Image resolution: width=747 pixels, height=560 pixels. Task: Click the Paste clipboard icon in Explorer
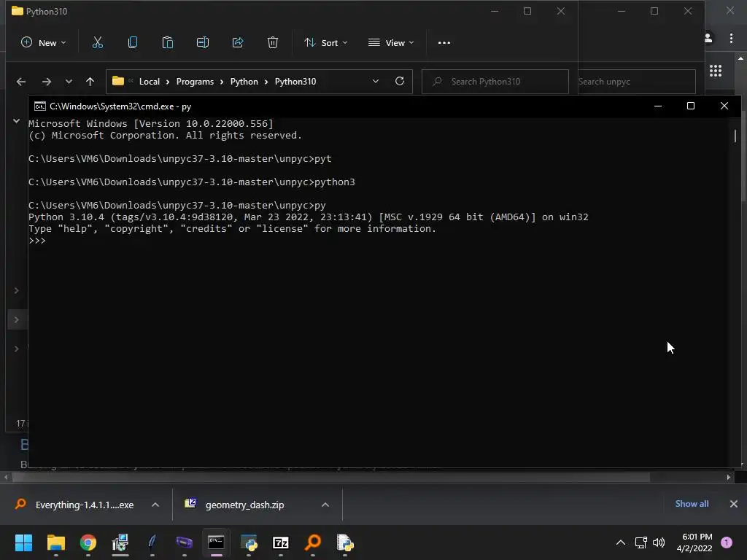pyautogui.click(x=167, y=42)
